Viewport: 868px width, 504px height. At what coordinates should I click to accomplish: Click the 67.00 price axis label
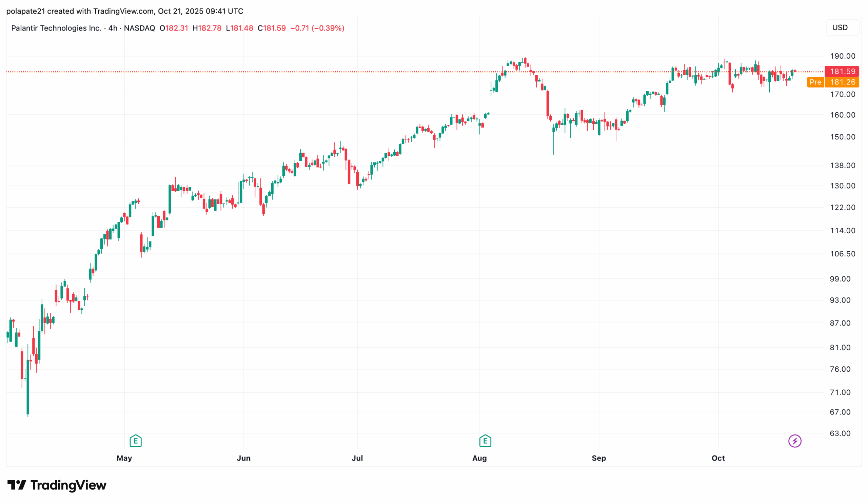(840, 412)
